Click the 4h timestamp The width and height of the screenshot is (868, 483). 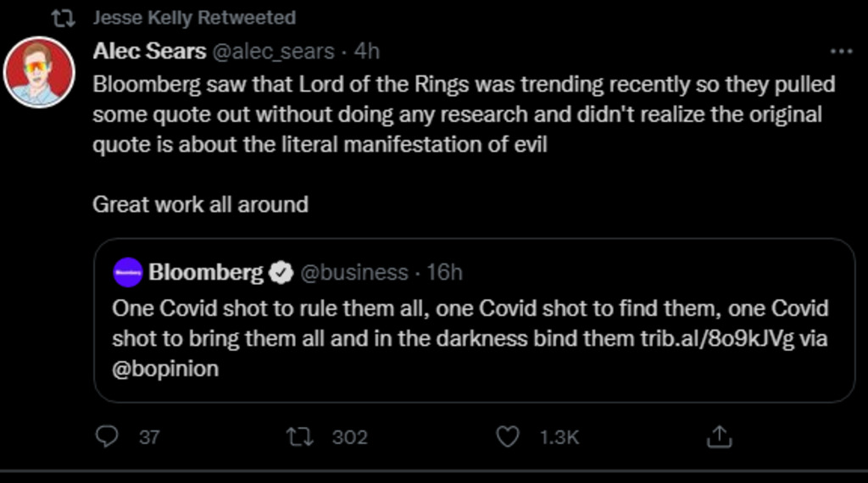click(366, 51)
